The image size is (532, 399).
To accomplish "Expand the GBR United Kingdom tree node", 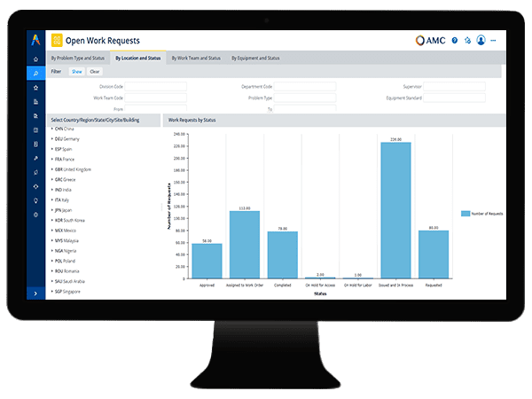I will (x=52, y=169).
